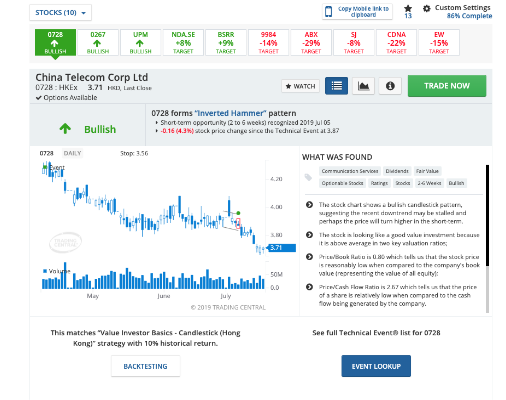506x400 pixels.
Task: Select the EW -15% target tab
Action: (x=439, y=42)
